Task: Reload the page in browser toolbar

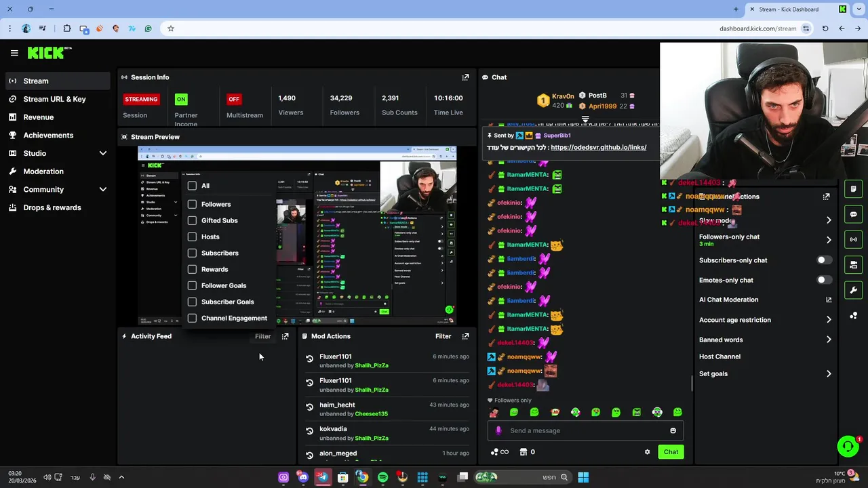Action: [x=825, y=28]
